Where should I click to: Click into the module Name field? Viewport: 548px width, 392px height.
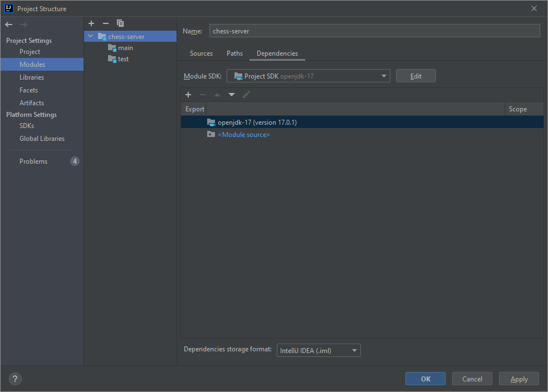coord(375,31)
